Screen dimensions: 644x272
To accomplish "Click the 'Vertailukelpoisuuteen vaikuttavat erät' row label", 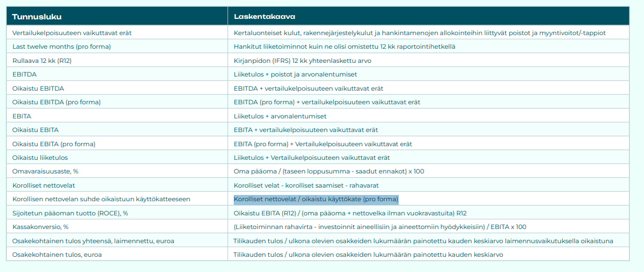I will (x=72, y=32).
